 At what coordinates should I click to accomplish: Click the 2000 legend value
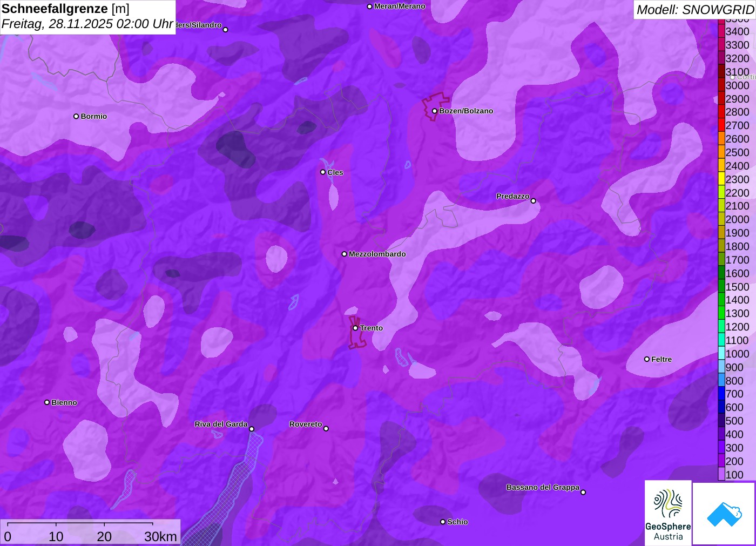pyautogui.click(x=738, y=219)
